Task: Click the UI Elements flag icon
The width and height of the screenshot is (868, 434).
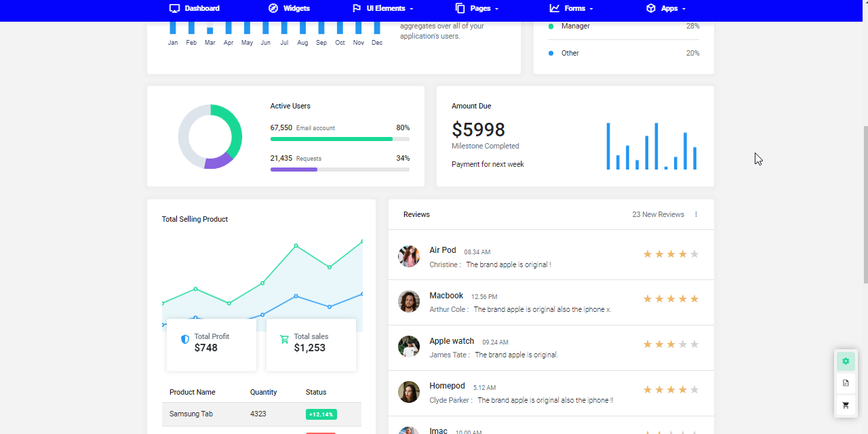Action: point(357,8)
